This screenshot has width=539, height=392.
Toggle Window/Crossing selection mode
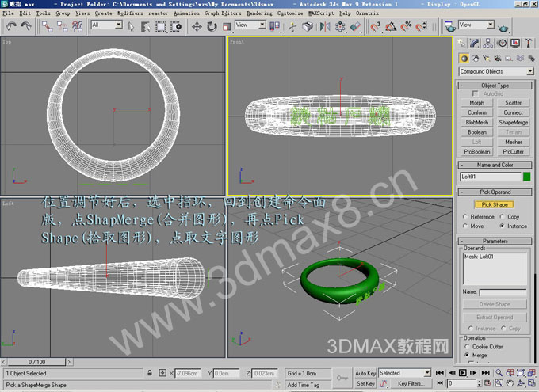point(176,26)
